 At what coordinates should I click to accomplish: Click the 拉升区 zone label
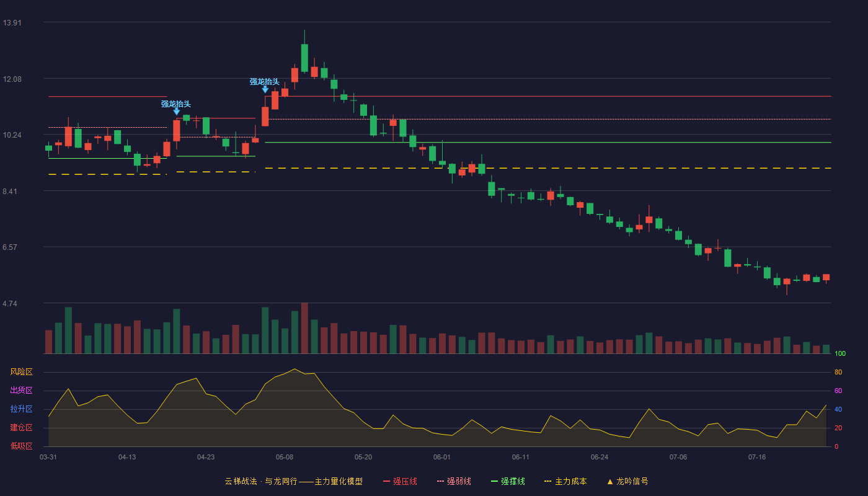[x=22, y=409]
